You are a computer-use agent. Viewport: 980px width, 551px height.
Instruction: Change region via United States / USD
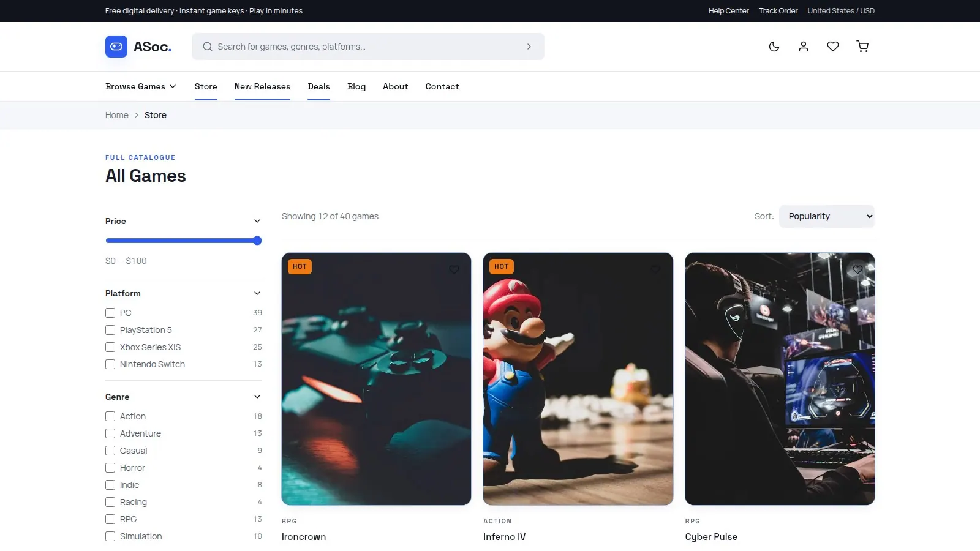841,11
